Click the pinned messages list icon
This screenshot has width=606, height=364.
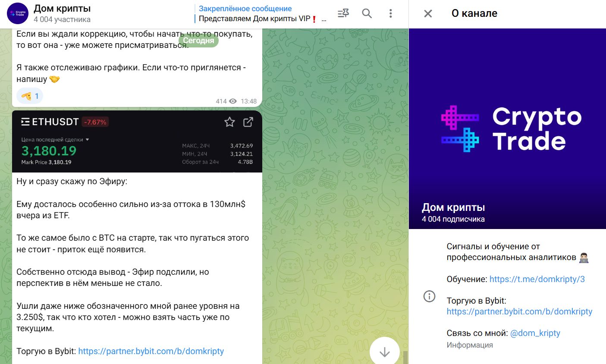343,13
